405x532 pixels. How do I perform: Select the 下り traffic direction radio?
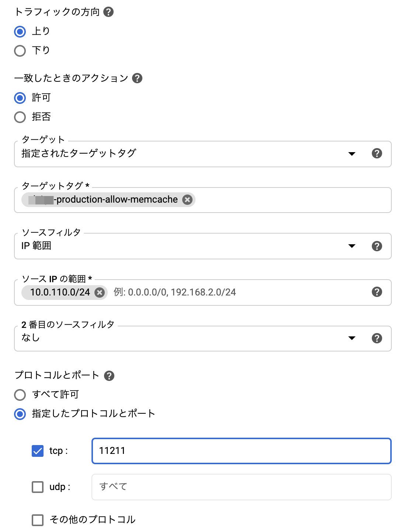(x=20, y=50)
